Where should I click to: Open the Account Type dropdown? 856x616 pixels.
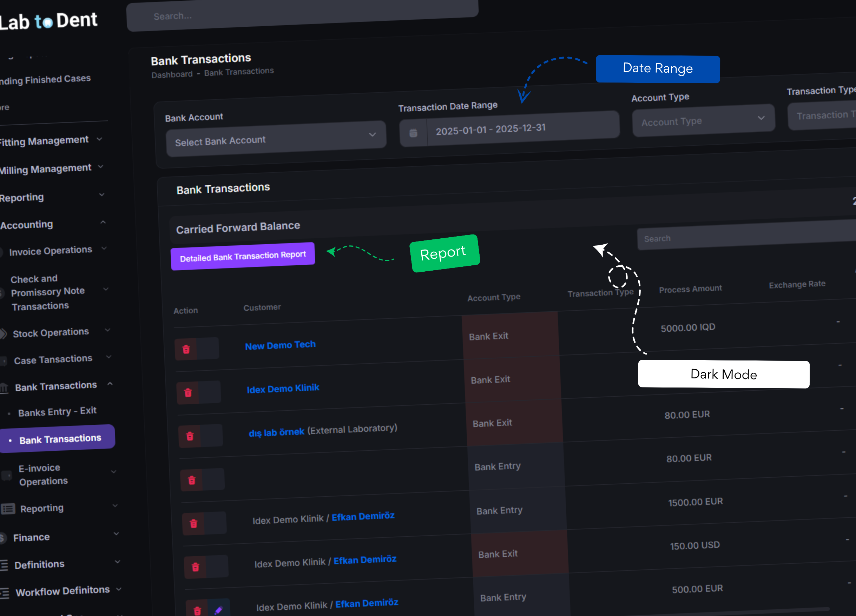coord(703,121)
